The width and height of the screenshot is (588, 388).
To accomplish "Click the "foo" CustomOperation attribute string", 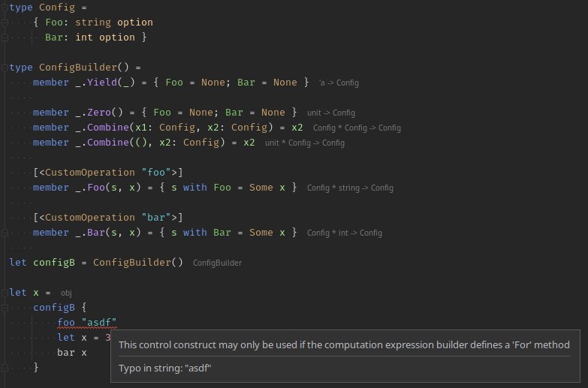I will pyautogui.click(x=156, y=173).
